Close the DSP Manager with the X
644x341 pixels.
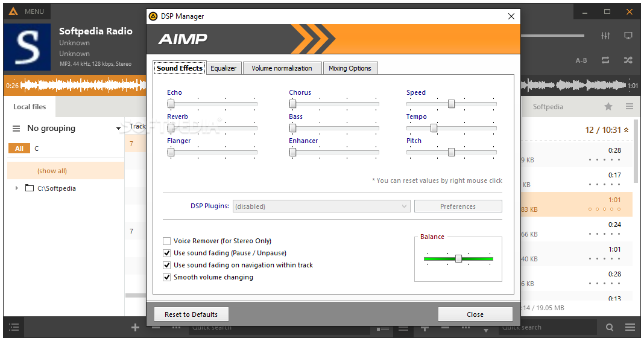coord(511,16)
